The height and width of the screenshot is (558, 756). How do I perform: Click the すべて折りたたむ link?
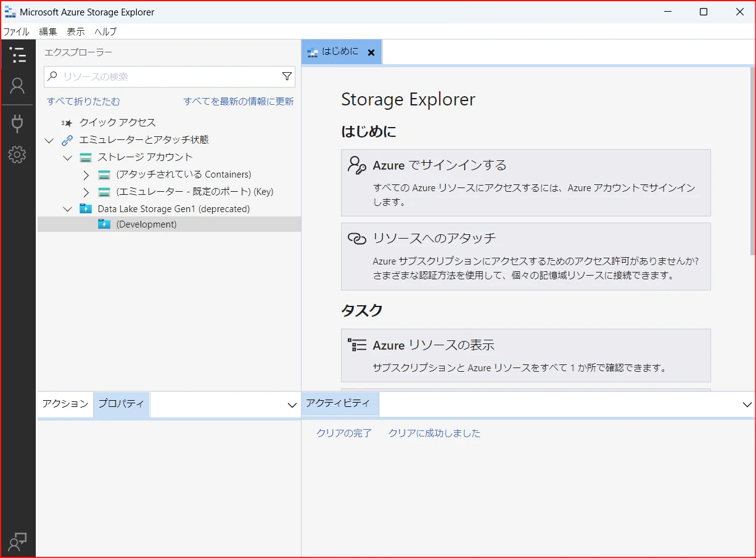click(83, 102)
